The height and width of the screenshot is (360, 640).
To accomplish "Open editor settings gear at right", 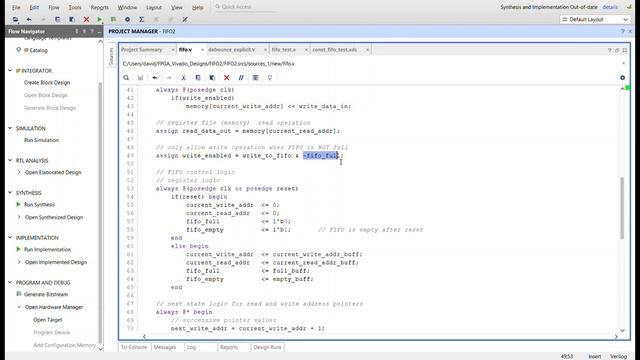I will [x=622, y=78].
